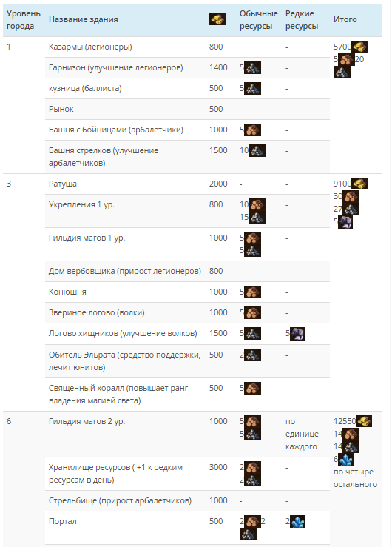The height and width of the screenshot is (547, 392).
Task: Click rare mercury icon in Логово хищников row
Action: click(x=297, y=334)
